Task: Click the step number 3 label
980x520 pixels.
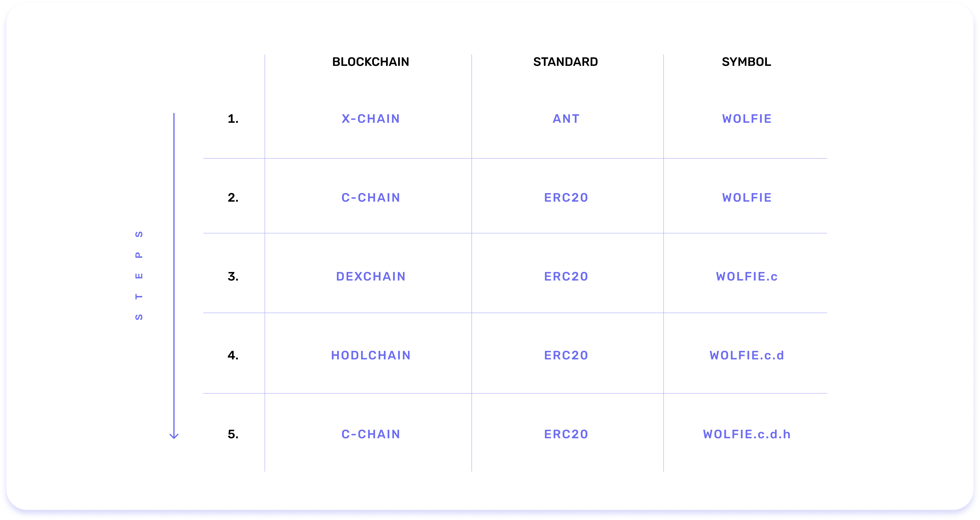Action: (233, 276)
